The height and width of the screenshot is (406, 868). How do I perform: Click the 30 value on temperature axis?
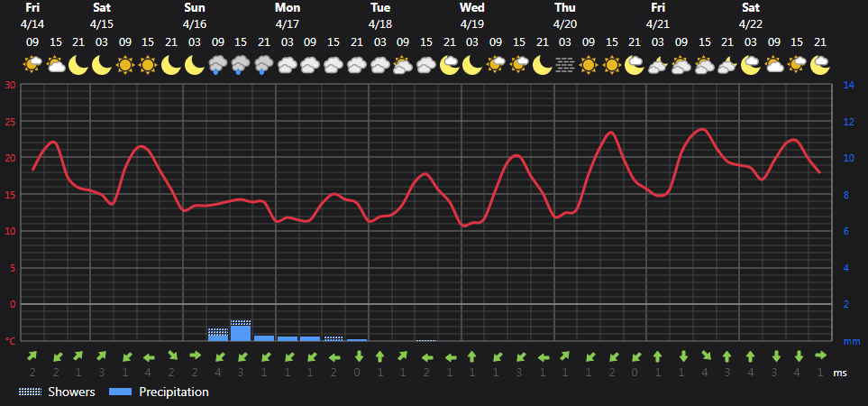click(11, 85)
